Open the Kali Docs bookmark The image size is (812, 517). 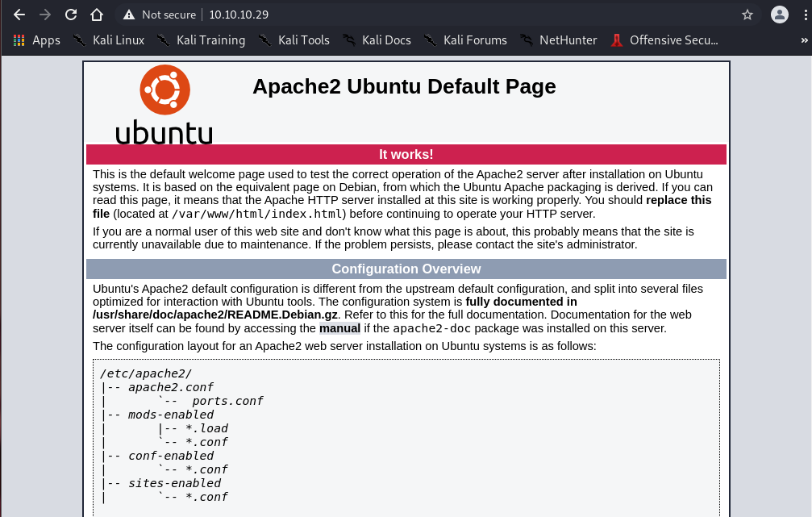378,40
